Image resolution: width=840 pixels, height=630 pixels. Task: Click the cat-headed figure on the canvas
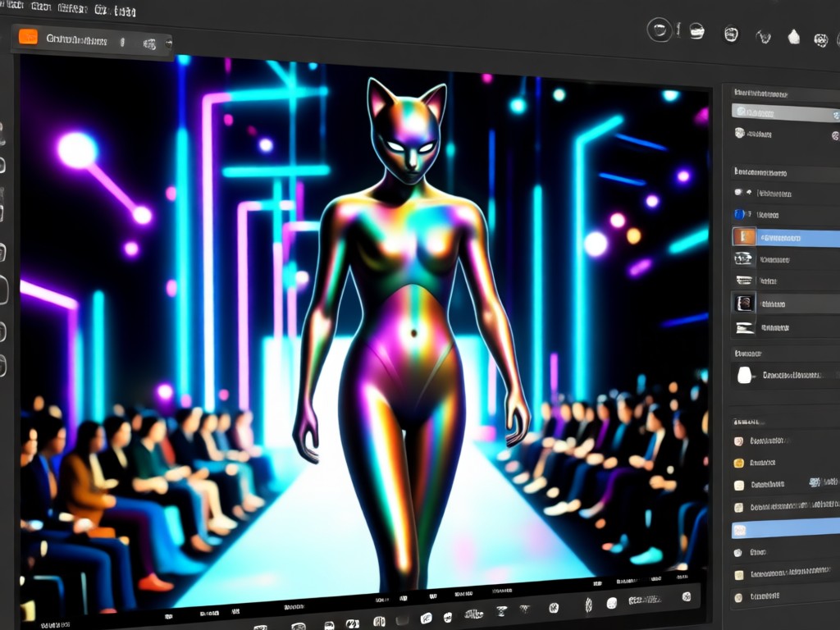click(411, 332)
